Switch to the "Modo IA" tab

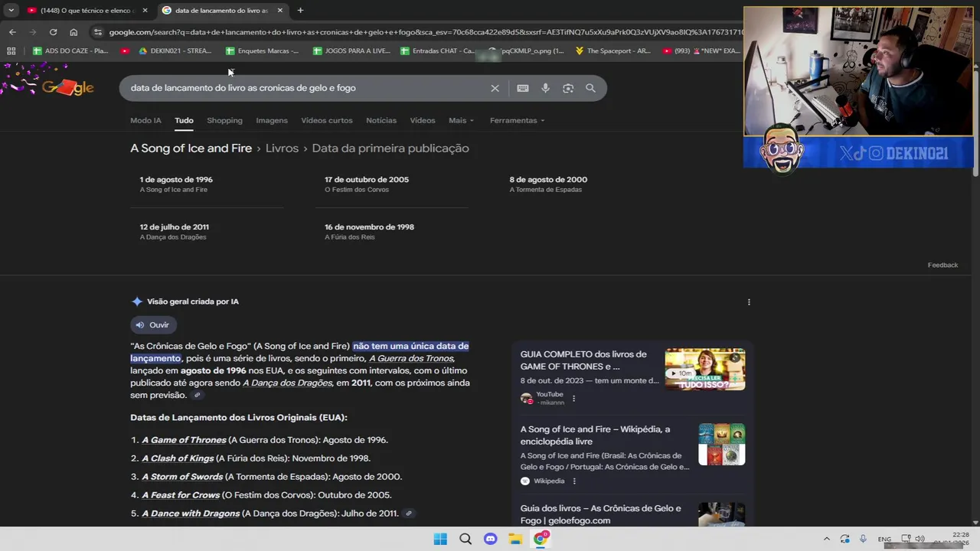coord(145,120)
